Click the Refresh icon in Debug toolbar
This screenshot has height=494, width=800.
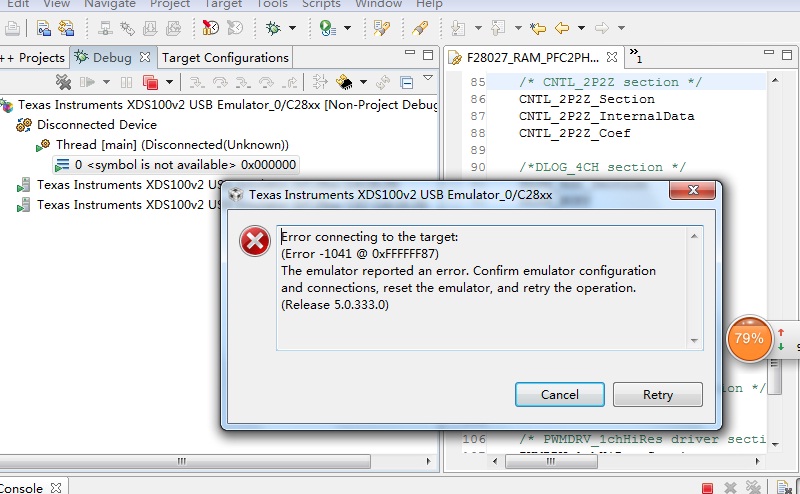[x=383, y=82]
